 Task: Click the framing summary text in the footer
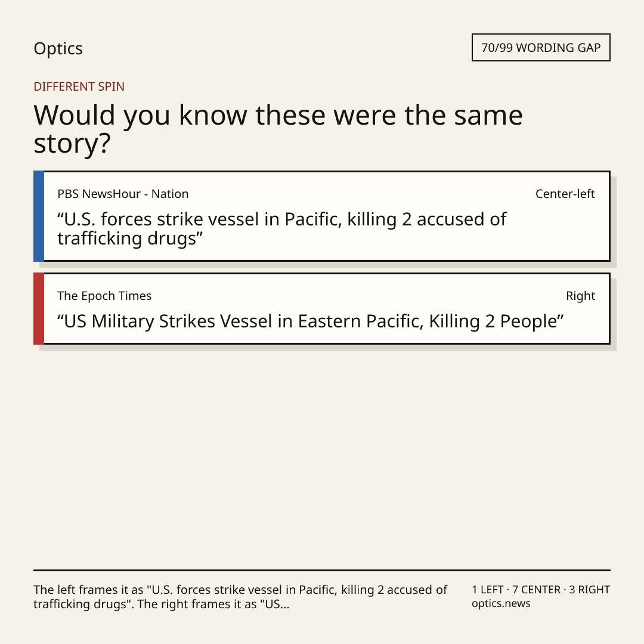[x=240, y=597]
